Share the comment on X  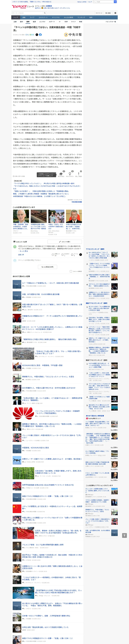(81, 254)
